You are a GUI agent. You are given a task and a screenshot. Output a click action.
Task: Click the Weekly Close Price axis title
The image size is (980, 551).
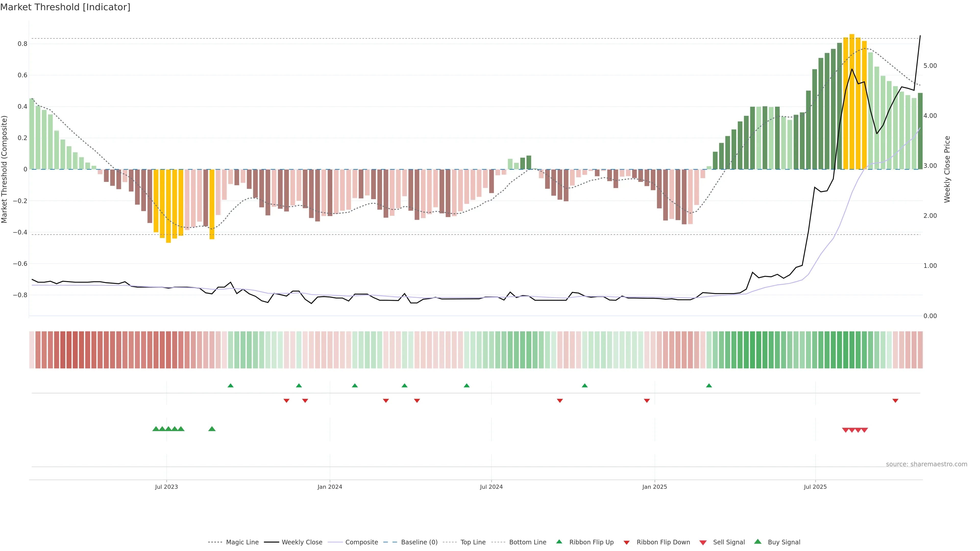(947, 169)
